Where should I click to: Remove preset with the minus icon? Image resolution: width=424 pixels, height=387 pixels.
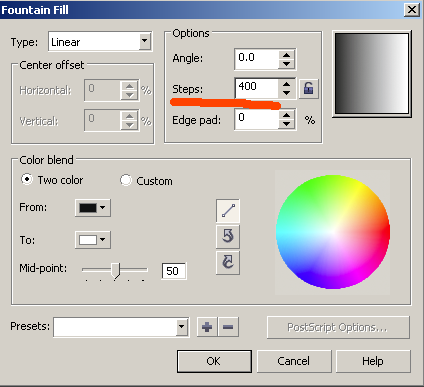pyautogui.click(x=228, y=327)
